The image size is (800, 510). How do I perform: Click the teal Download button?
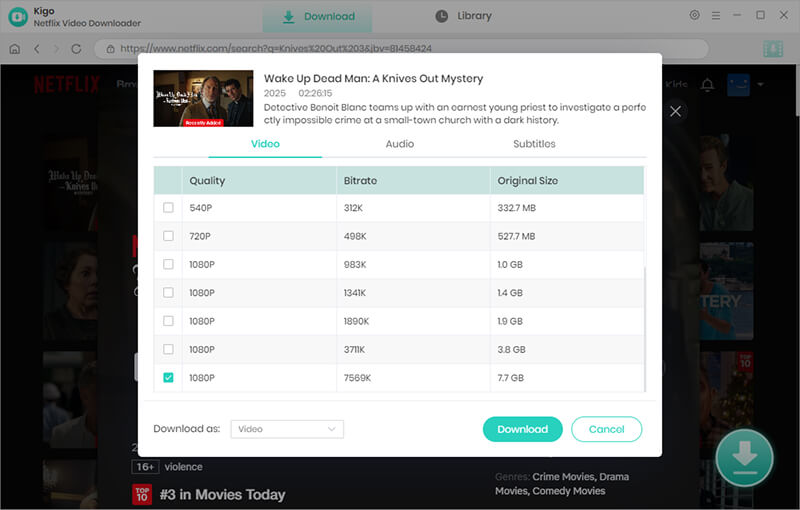[x=522, y=429]
